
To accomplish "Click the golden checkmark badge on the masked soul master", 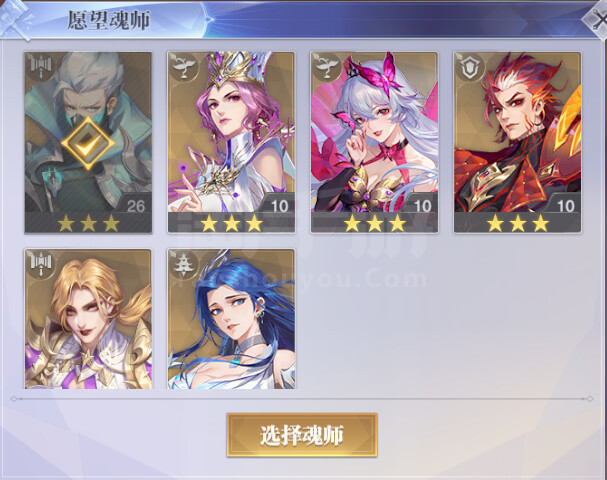I will pyautogui.click(x=88, y=143).
